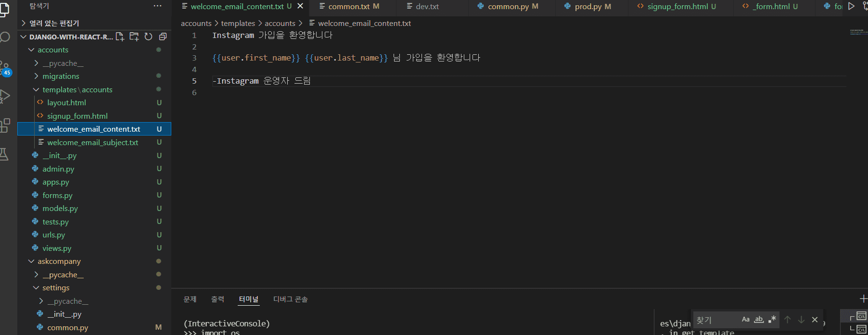Toggle match whole word ab option
The height and width of the screenshot is (335, 868).
tap(759, 320)
